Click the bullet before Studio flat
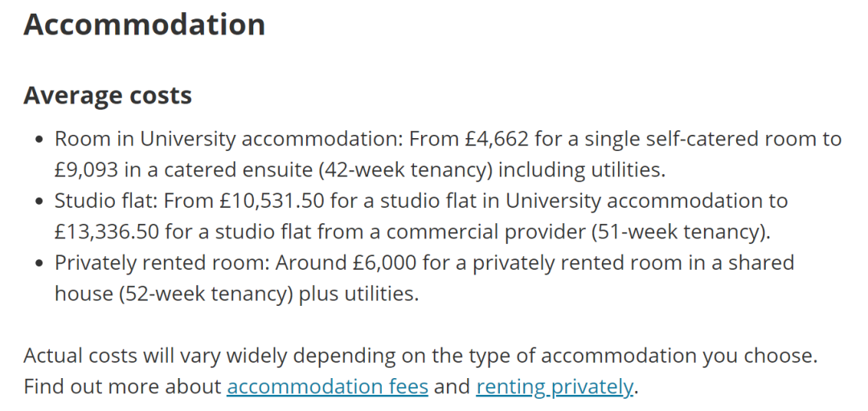This screenshot has height=411, width=868. tap(39, 201)
